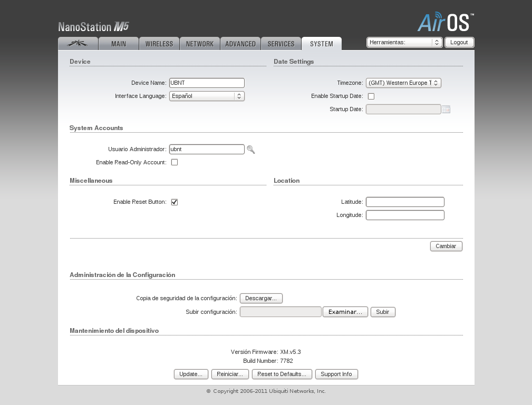This screenshot has height=405, width=532.
Task: Open the Interface Language dropdown
Action: [x=207, y=96]
